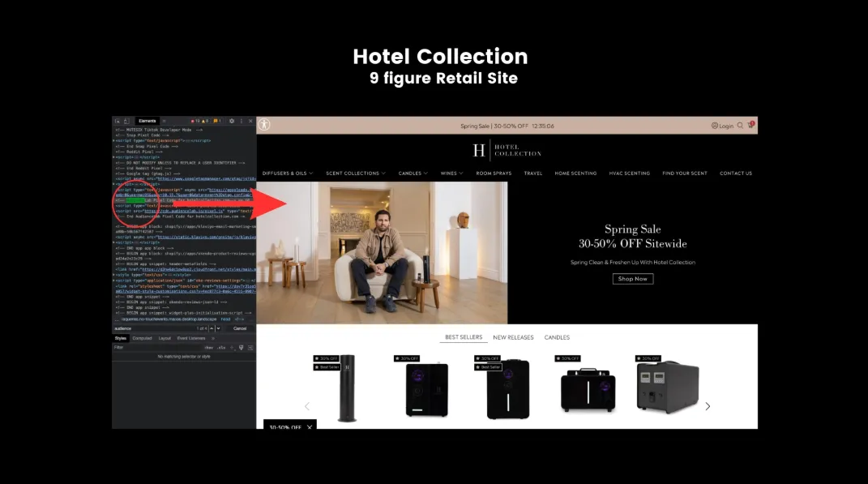The image size is (868, 484).
Task: Open the Scent Collections dropdown menu
Action: [356, 173]
